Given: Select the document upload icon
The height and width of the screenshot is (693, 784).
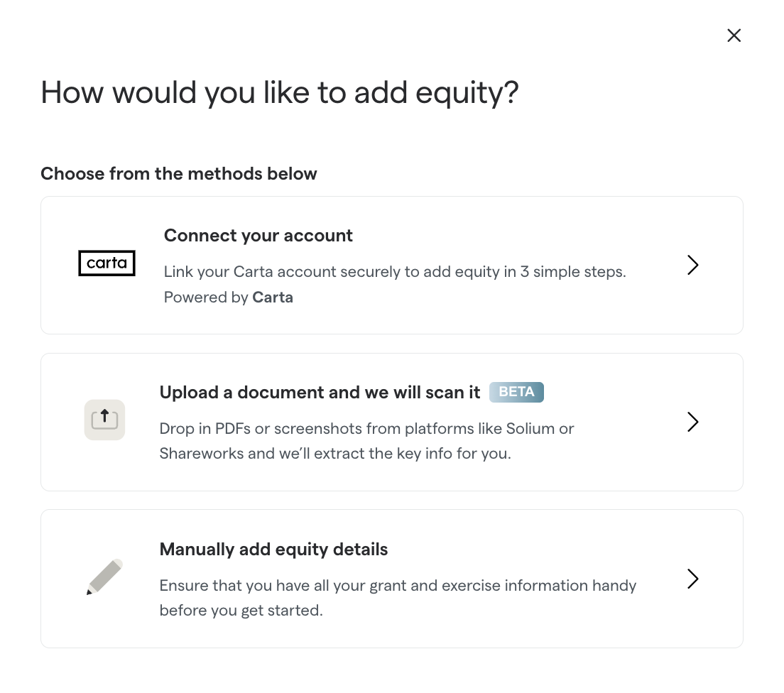Looking at the screenshot, I should (x=104, y=420).
